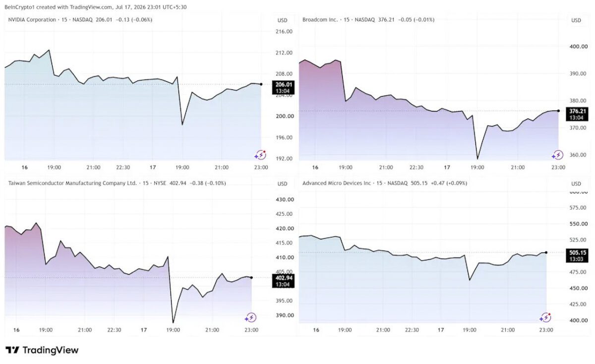Click the lightning icon on NVIDIA chart
595x364 pixels.
tap(260, 155)
